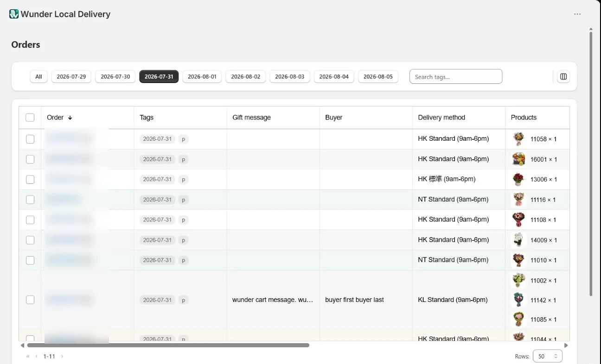Check the order row with product 16001
601x364 pixels.
[x=30, y=159]
